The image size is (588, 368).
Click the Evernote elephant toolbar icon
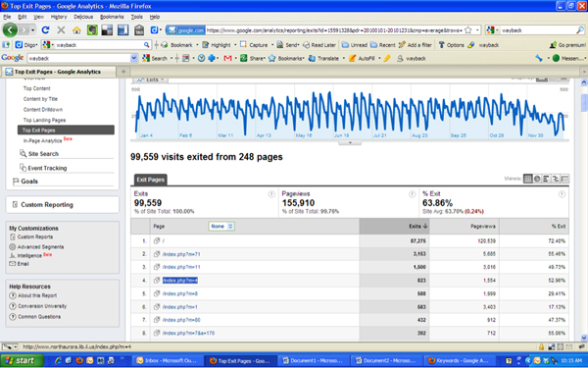pos(92,30)
